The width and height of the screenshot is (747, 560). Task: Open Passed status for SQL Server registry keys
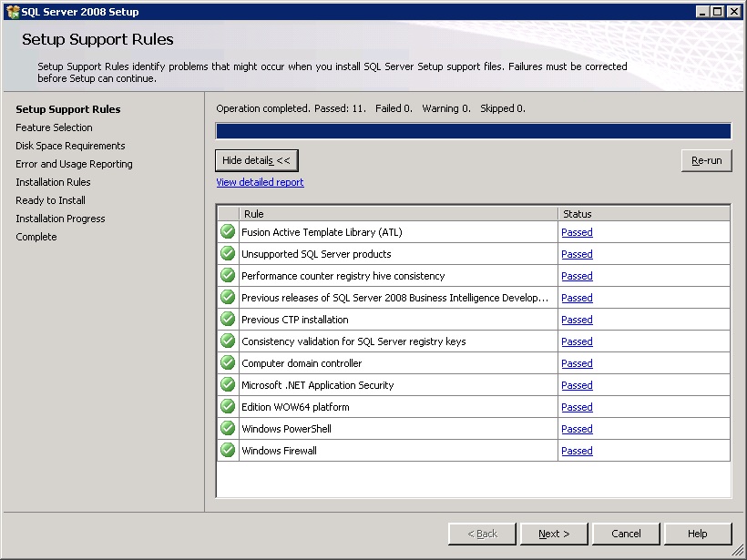coord(577,341)
